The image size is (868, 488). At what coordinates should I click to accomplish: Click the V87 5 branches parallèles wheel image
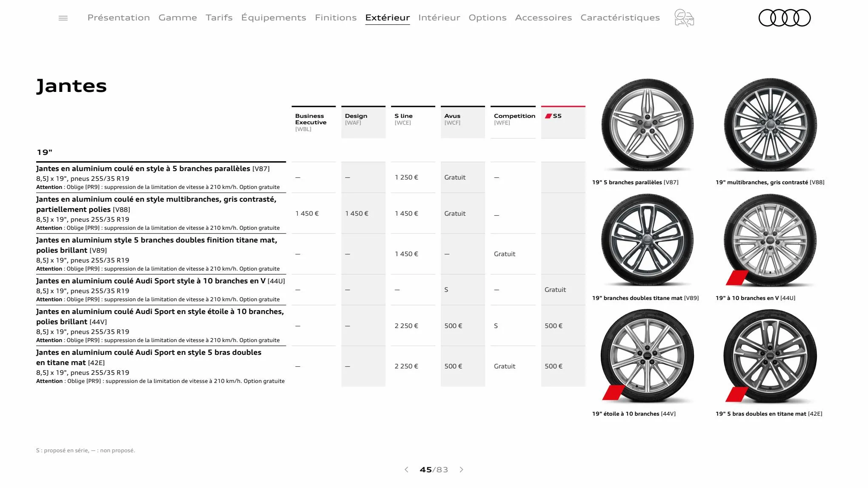point(647,125)
